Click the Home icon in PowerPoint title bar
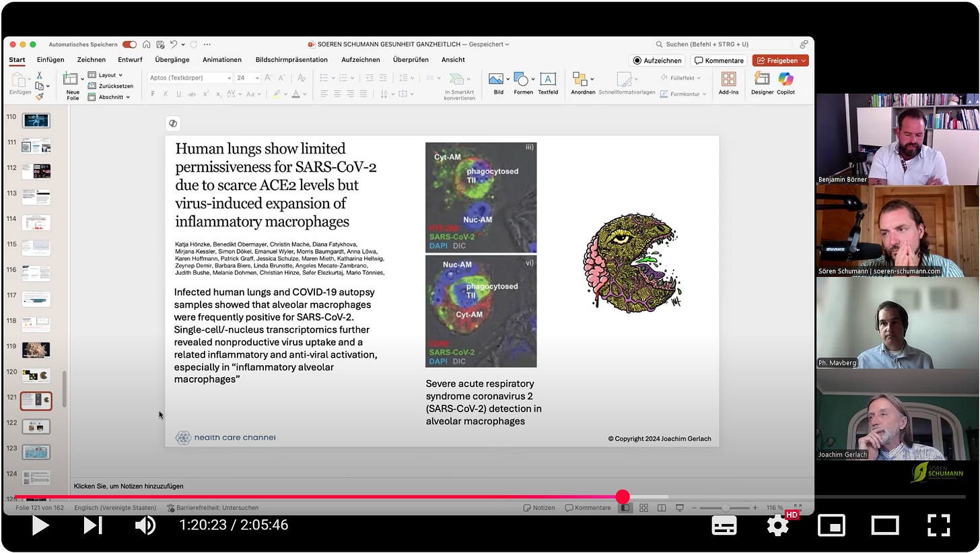The image size is (980, 553). pos(147,44)
